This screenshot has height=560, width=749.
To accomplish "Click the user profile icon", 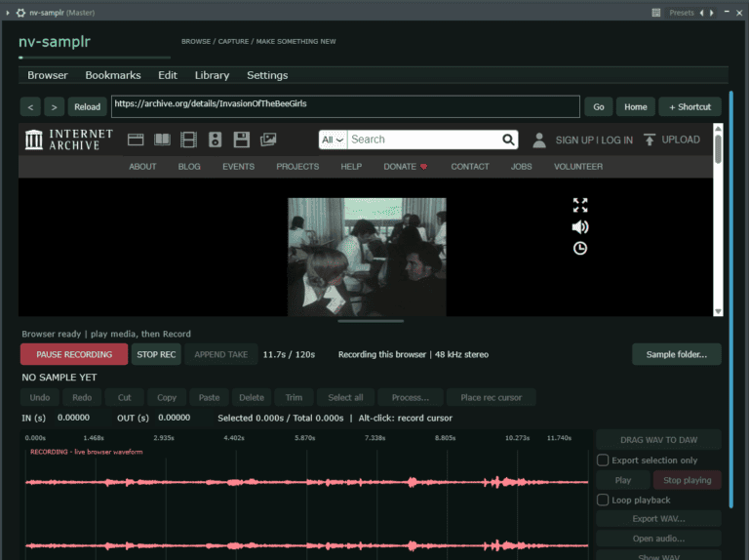I will point(539,140).
